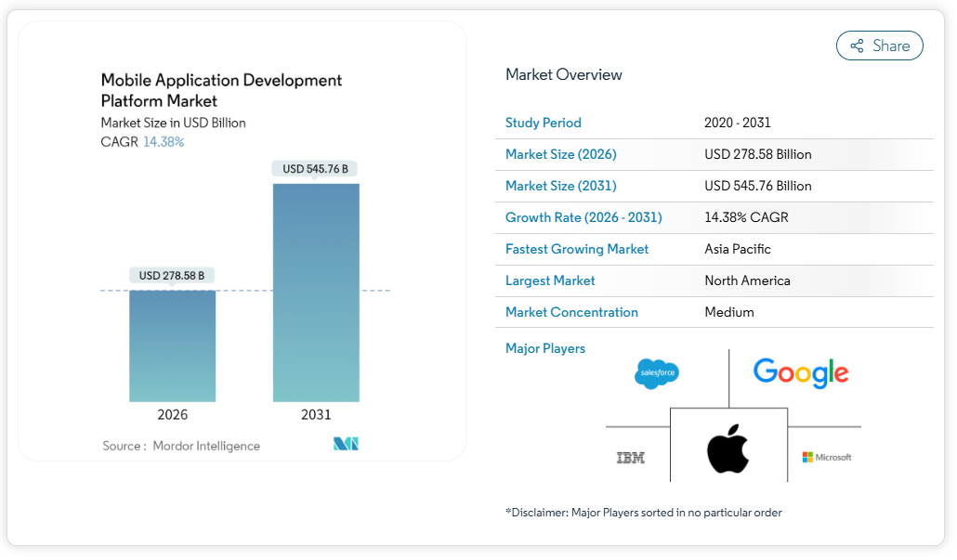Click the Market Size in USD Billion subtitle
Screen dimensions: 957x560
[174, 123]
